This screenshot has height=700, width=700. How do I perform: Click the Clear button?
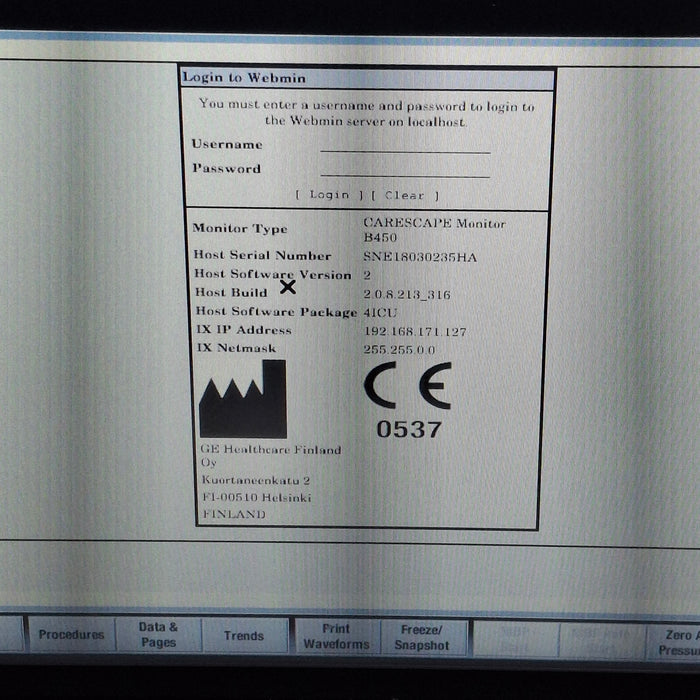[405, 196]
